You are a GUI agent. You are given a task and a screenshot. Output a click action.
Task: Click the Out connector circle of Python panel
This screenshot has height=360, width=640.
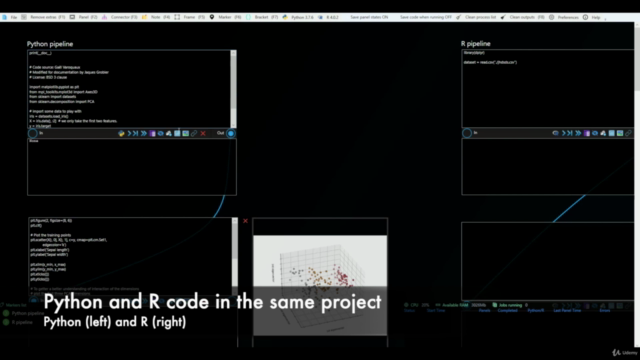(231, 133)
